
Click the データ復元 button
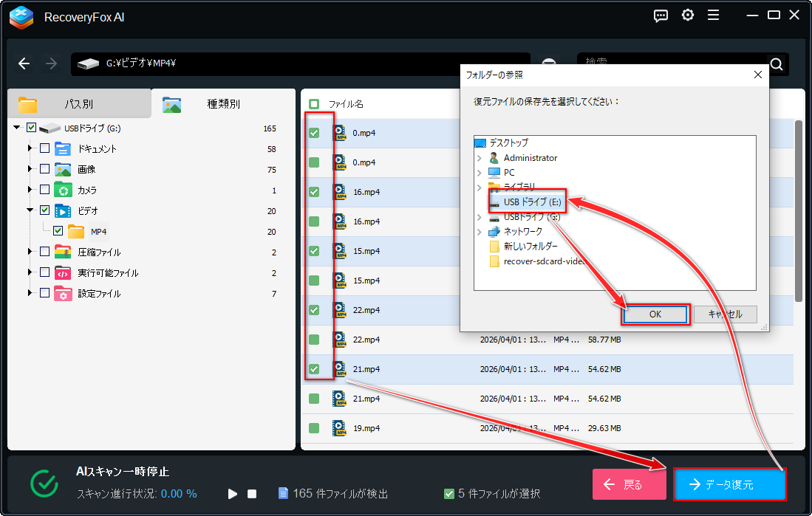(x=730, y=484)
